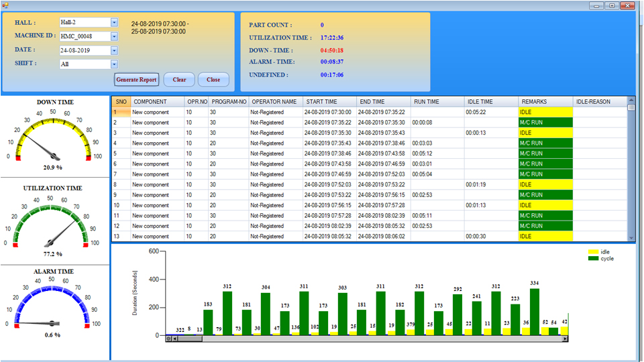Open the DATE picker dropdown
The width and height of the screenshot is (644, 362).
click(114, 50)
